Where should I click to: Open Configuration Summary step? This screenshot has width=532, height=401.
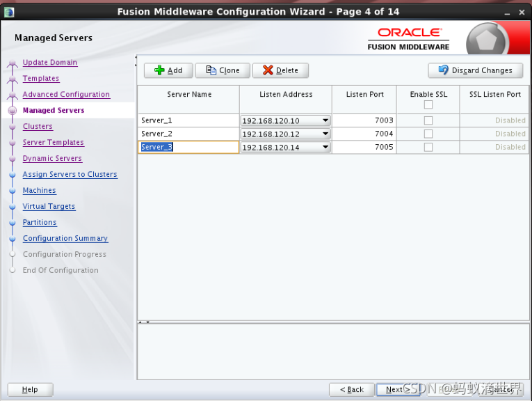pyautogui.click(x=65, y=238)
